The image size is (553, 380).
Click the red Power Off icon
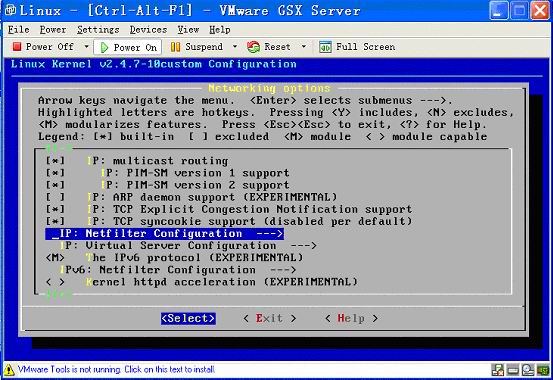click(x=17, y=47)
